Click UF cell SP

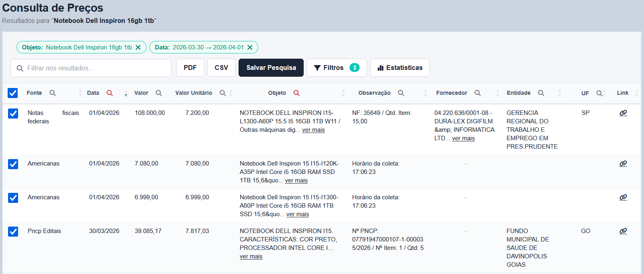[586, 113]
